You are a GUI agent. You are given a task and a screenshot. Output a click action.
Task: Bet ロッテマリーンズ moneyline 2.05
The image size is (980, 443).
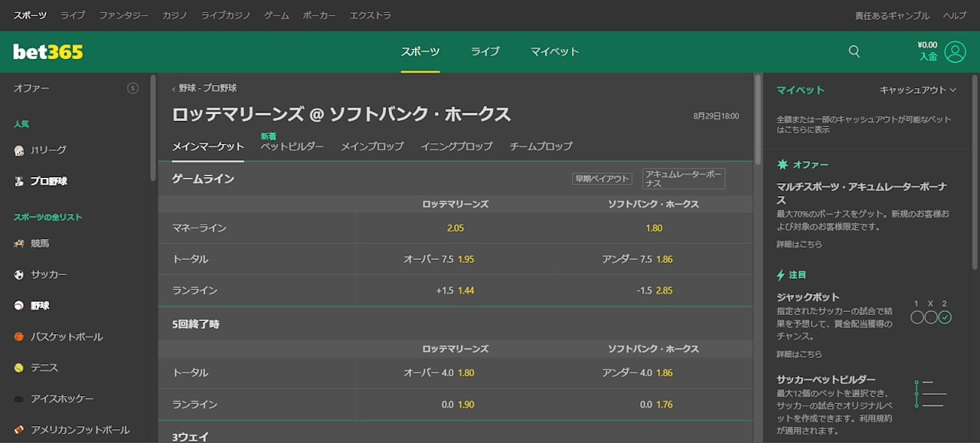(x=456, y=228)
